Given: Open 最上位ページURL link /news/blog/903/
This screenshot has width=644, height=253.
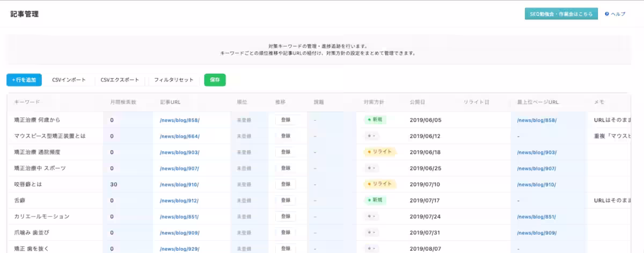Looking at the screenshot, I should click(537, 152).
